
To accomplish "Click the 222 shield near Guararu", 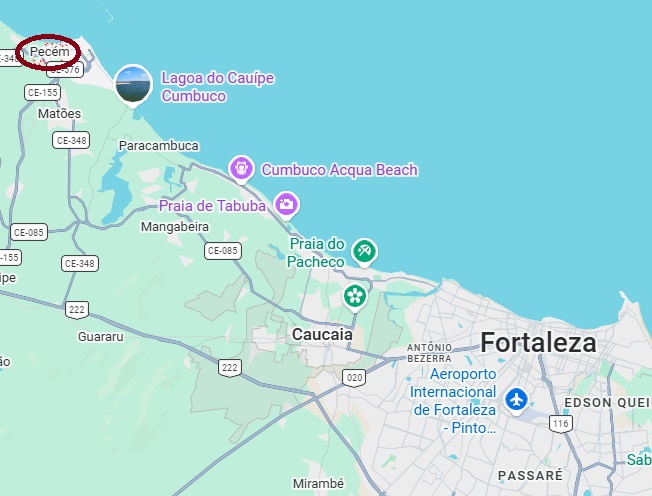I will tap(77, 310).
